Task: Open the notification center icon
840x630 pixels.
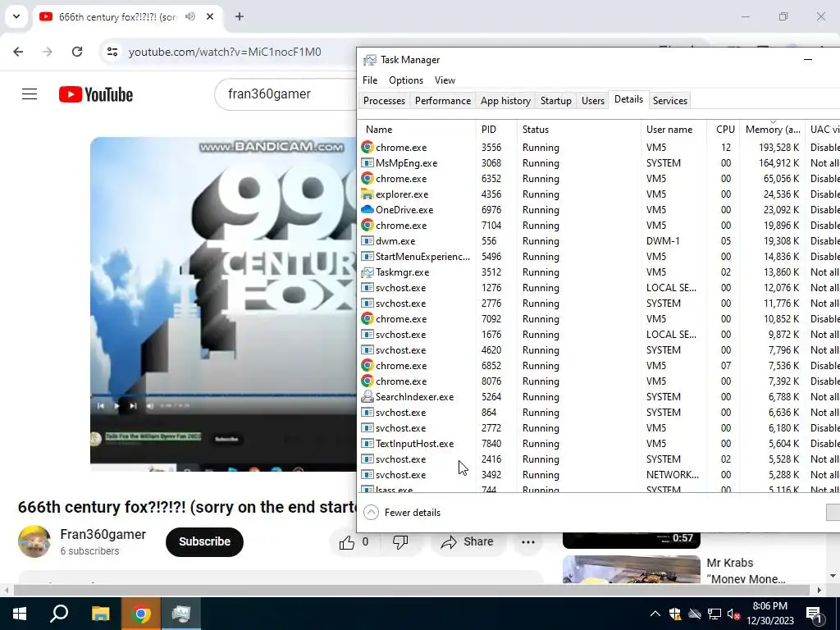Action: [x=814, y=614]
